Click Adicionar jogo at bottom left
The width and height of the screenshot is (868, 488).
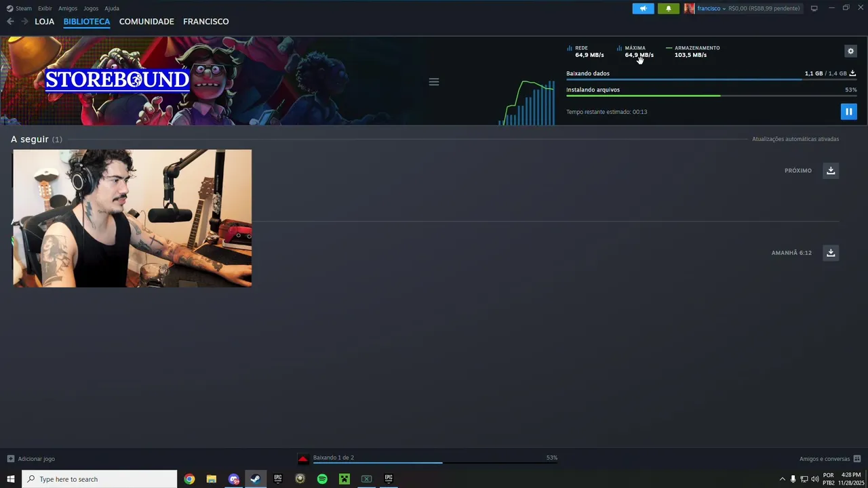coord(31,459)
